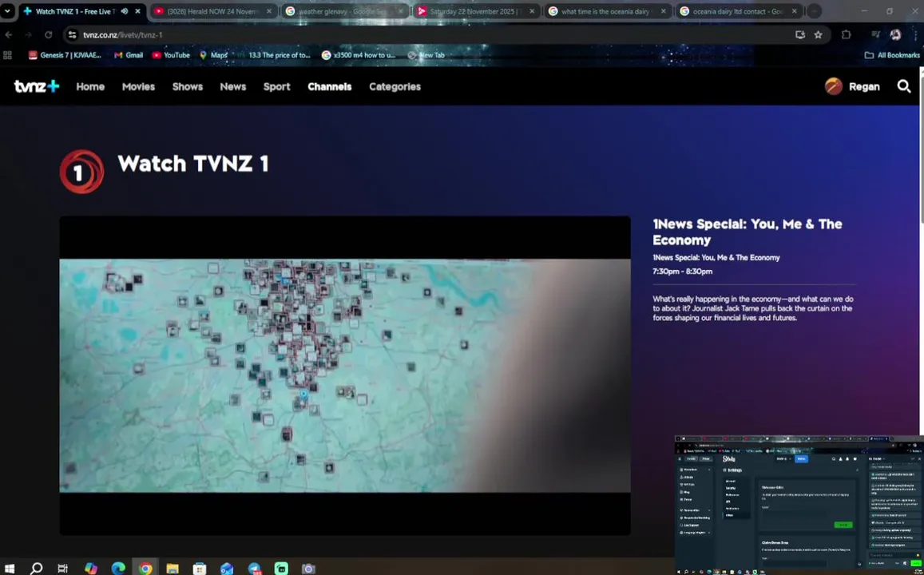Image resolution: width=924 pixels, height=575 pixels.
Task: Go forward in browser history
Action: click(28, 35)
